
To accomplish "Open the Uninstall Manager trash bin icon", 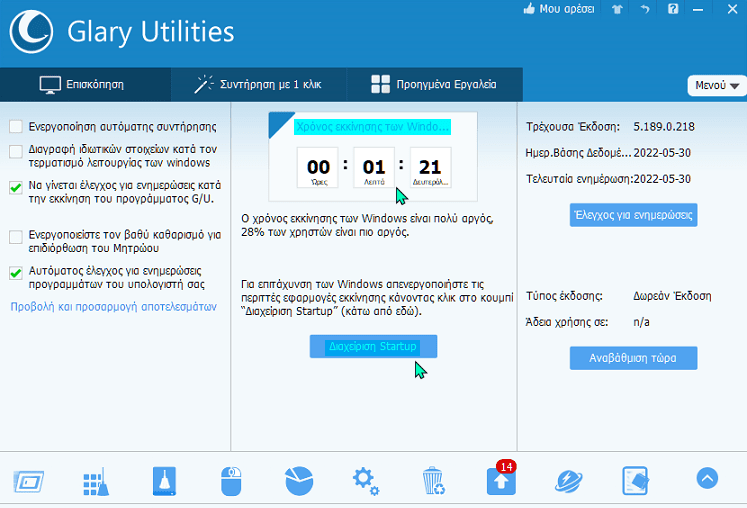I will (434, 481).
